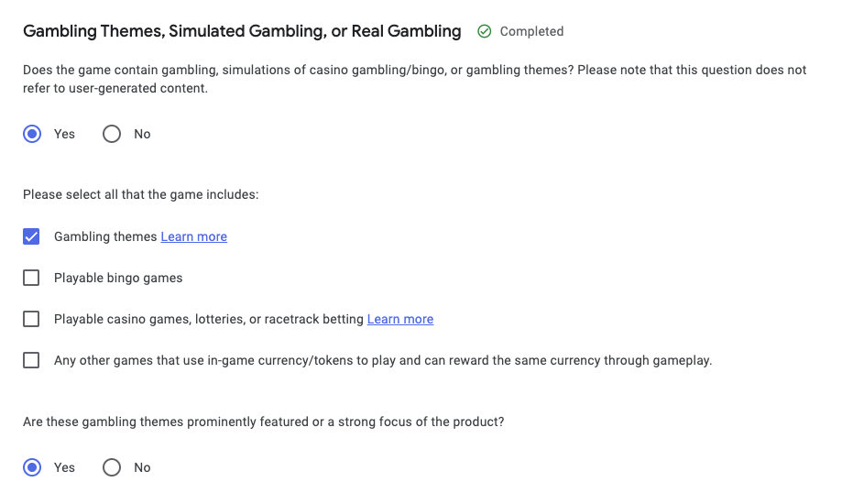Select Yes radio for game contains gambling

pos(32,134)
